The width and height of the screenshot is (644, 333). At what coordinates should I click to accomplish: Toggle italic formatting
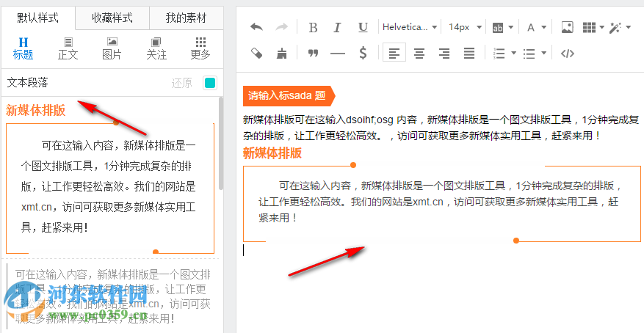coord(337,27)
